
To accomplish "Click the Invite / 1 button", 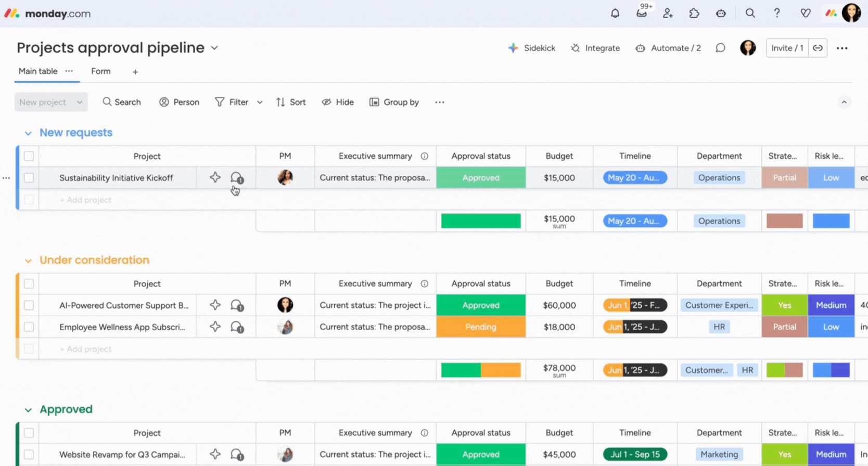I will tap(787, 48).
